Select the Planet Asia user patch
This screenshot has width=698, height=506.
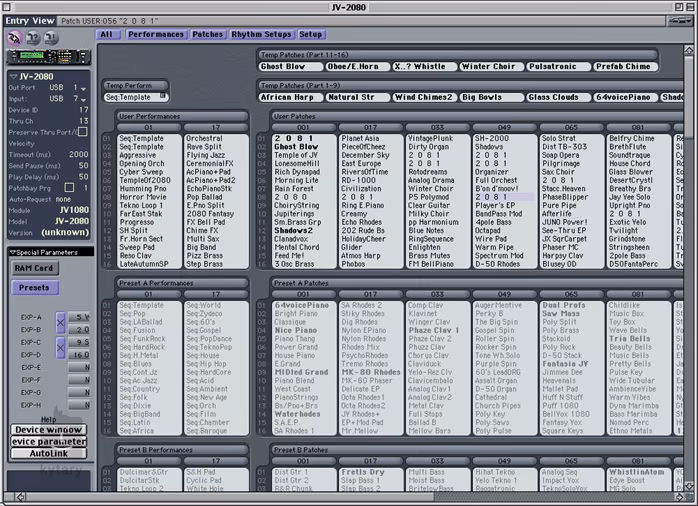tap(360, 138)
